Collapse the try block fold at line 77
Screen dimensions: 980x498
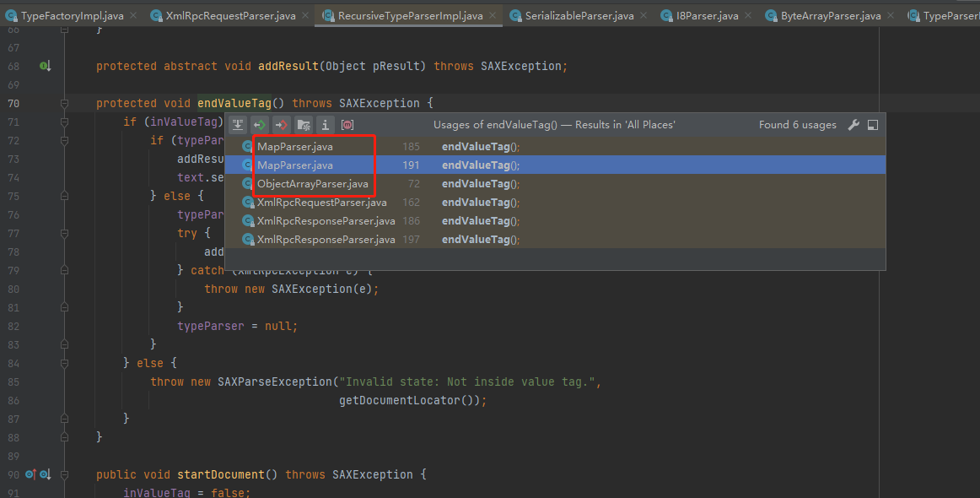click(64, 233)
